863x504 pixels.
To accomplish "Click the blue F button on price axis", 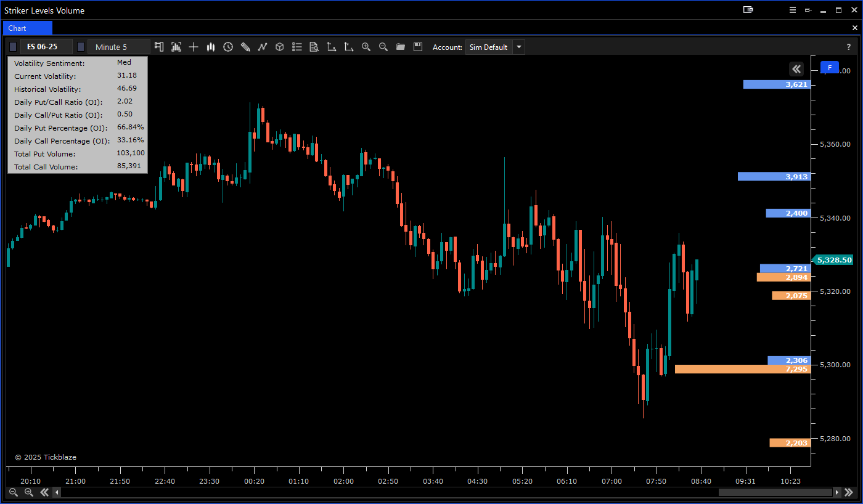I will click(x=830, y=68).
